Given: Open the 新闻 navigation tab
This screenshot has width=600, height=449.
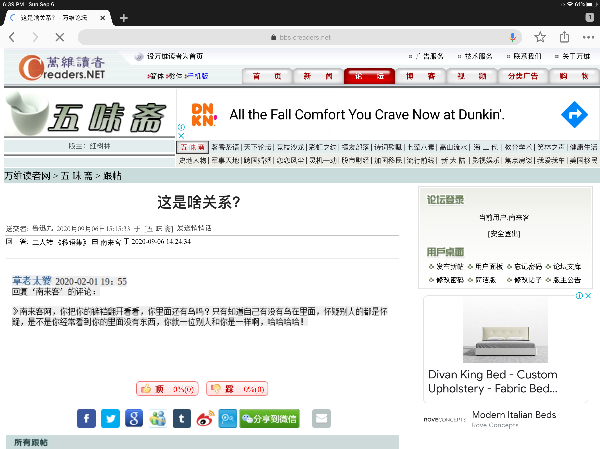Looking at the screenshot, I should coord(318,76).
